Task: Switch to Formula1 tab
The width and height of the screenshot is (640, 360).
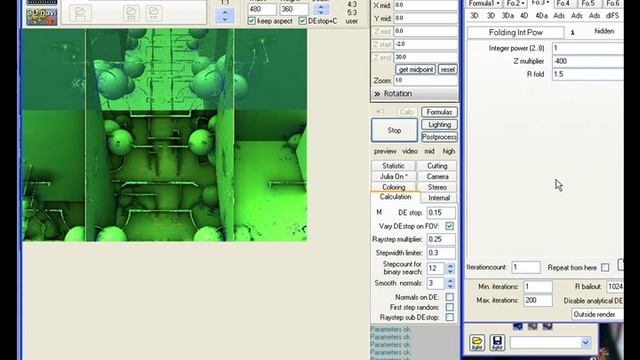Action: point(484,3)
